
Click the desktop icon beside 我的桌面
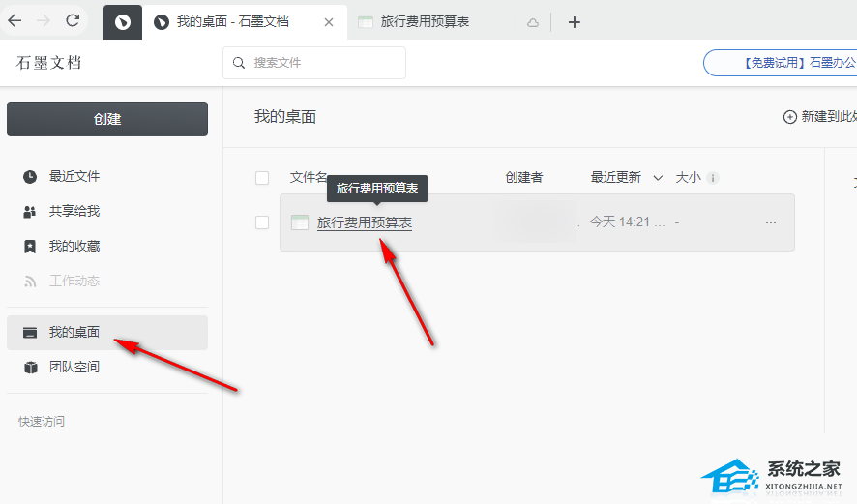30,333
